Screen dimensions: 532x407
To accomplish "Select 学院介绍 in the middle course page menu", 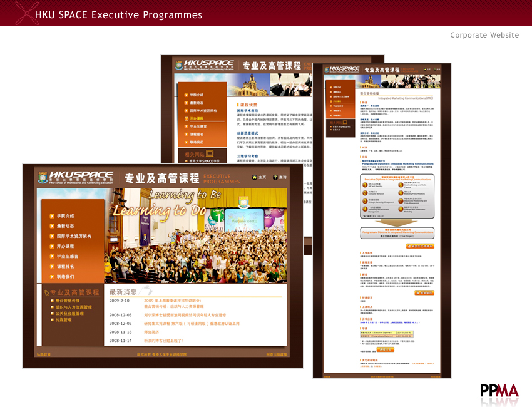I will coord(197,95).
